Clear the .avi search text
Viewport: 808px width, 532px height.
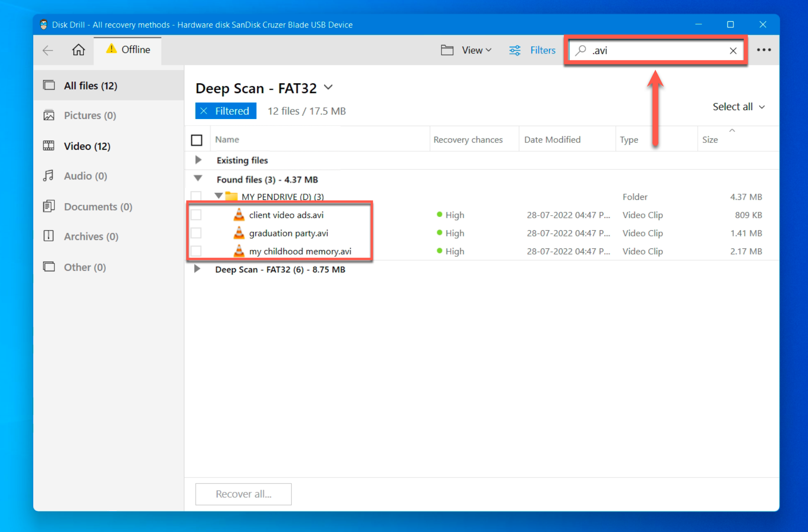733,51
